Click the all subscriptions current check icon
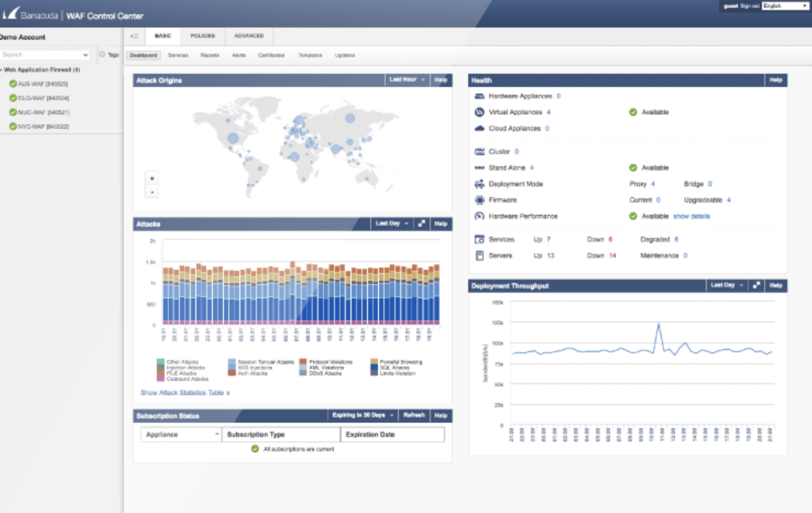 [x=255, y=449]
